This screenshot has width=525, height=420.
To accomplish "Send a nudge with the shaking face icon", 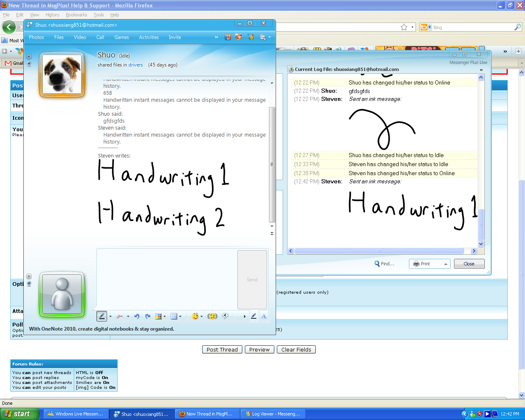I will tap(212, 316).
